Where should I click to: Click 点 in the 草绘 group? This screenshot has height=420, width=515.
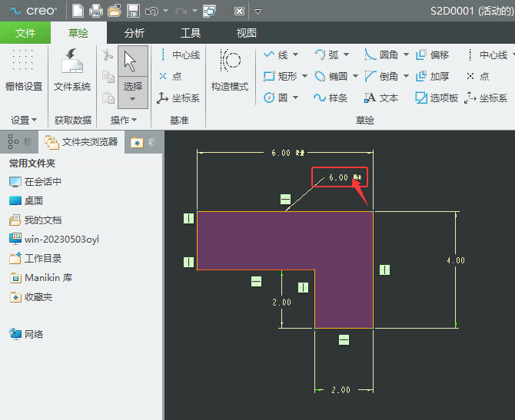[478, 77]
